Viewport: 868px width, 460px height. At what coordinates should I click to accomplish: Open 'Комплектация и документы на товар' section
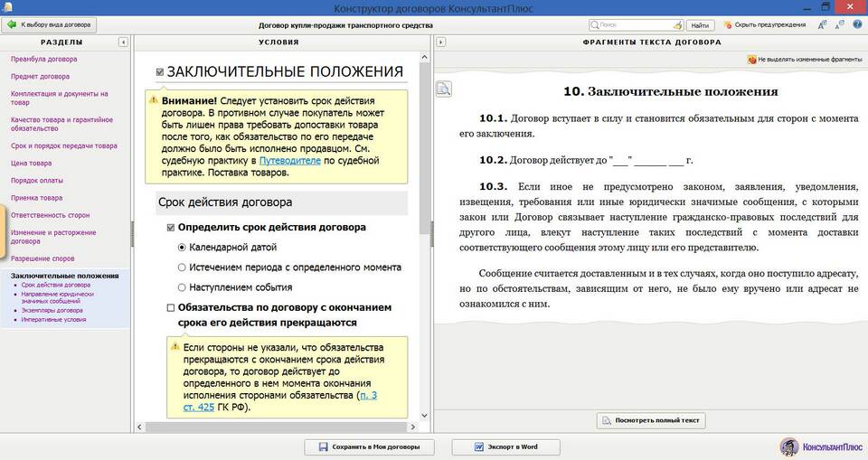click(x=60, y=98)
